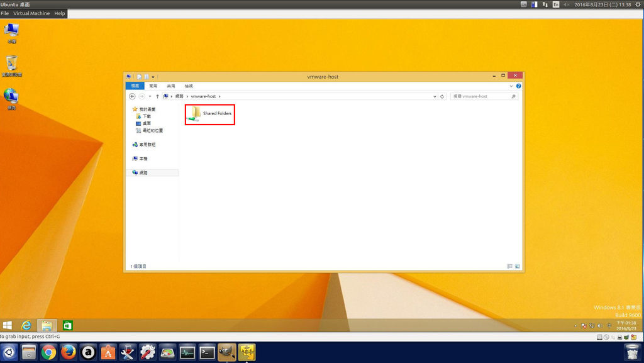Switch to the 共用 ribbon tab

coord(171,86)
